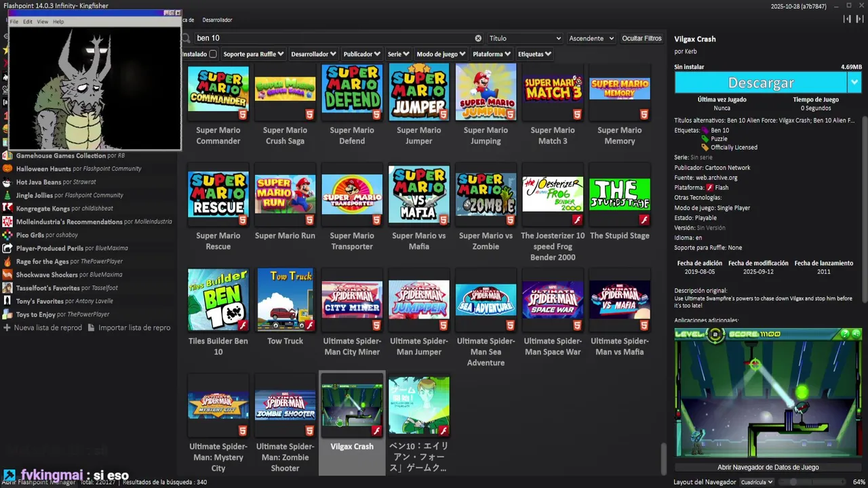Click the Descargar download button
Screen dimensions: 868x488
(761, 83)
